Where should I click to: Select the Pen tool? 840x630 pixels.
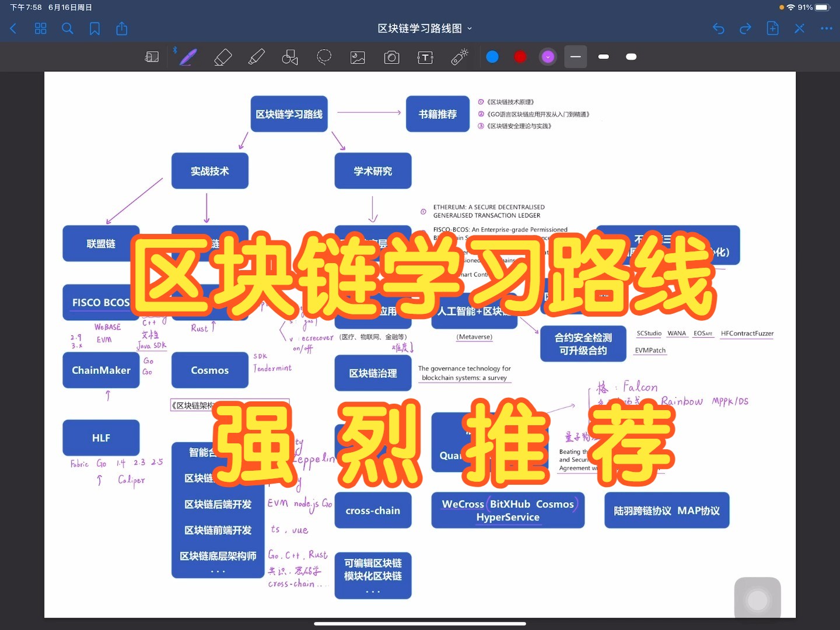pos(188,57)
